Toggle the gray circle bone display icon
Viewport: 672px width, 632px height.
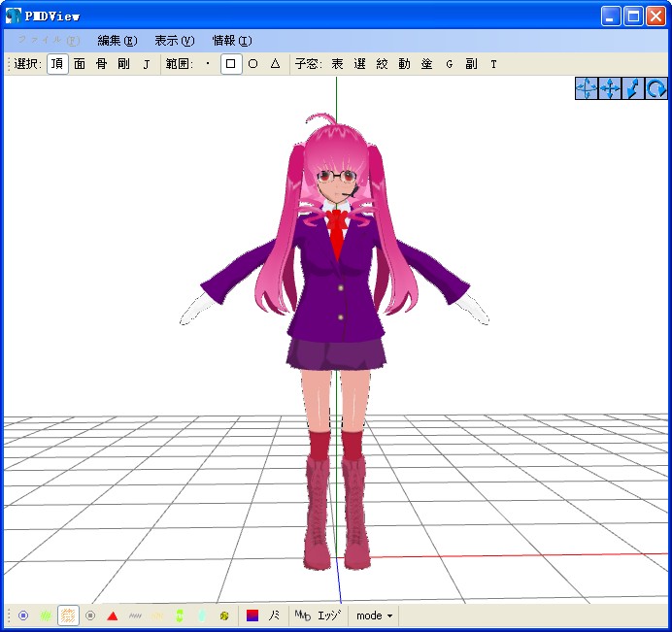pyautogui.click(x=90, y=615)
